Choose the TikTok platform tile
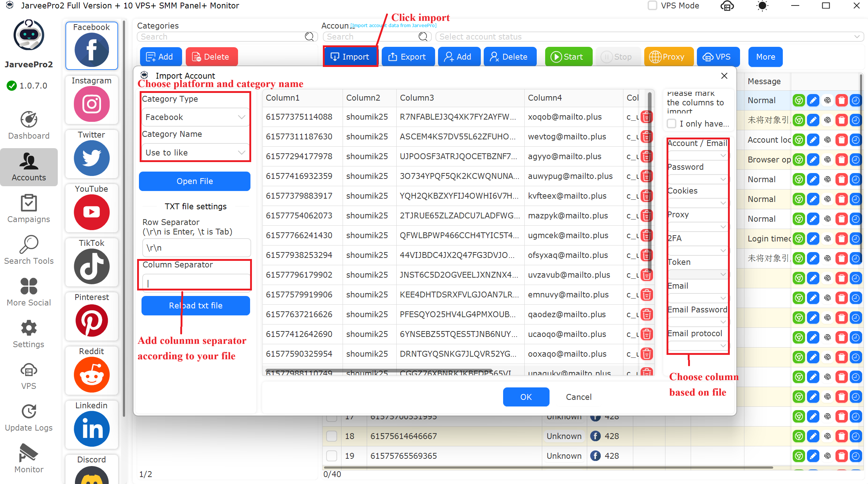868x484 pixels. pyautogui.click(x=91, y=262)
